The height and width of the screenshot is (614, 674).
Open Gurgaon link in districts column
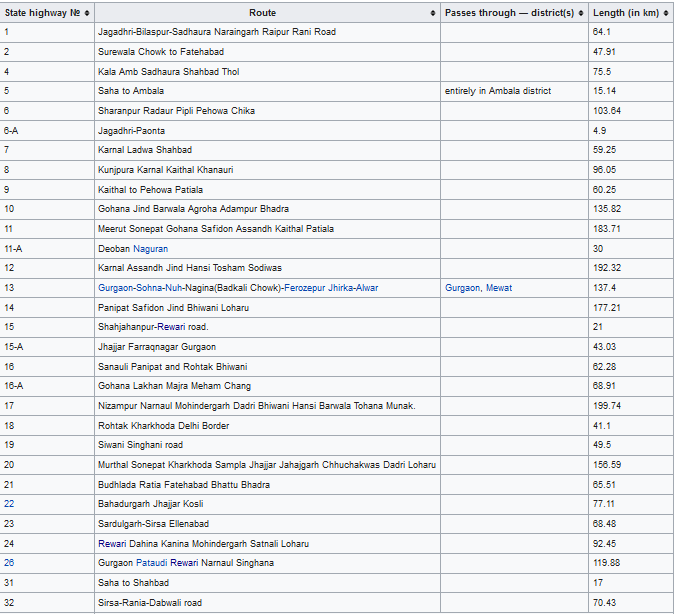(463, 288)
